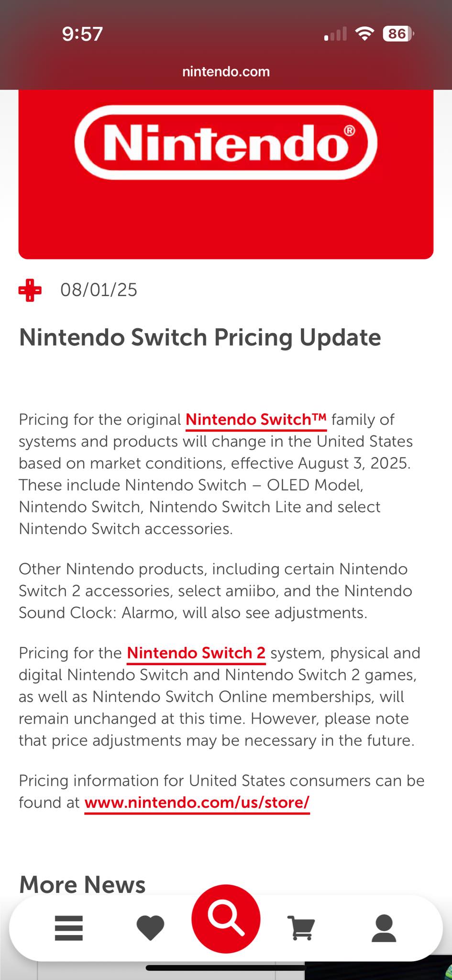Screen dimensions: 452x980
Task: Open the Nintendo Switch 2 link
Action: [x=196, y=653]
